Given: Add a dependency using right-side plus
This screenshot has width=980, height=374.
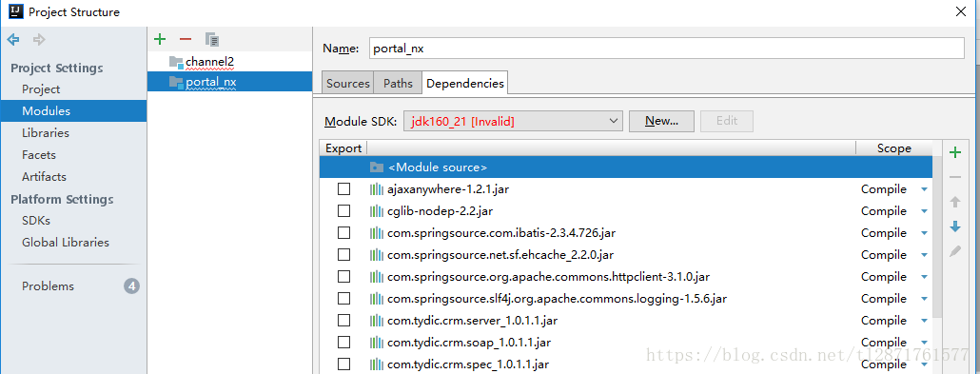Looking at the screenshot, I should pyautogui.click(x=955, y=152).
